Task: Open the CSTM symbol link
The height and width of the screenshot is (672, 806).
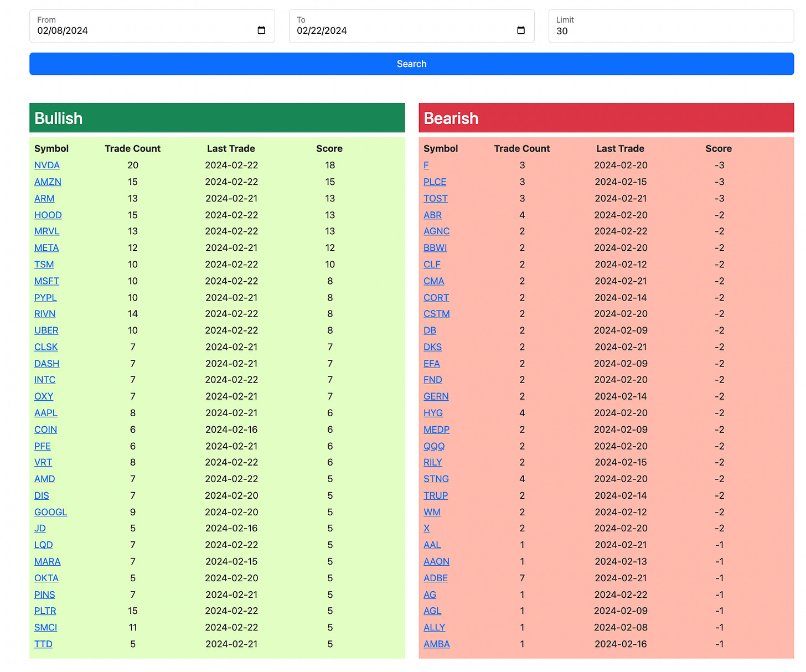Action: [x=437, y=314]
